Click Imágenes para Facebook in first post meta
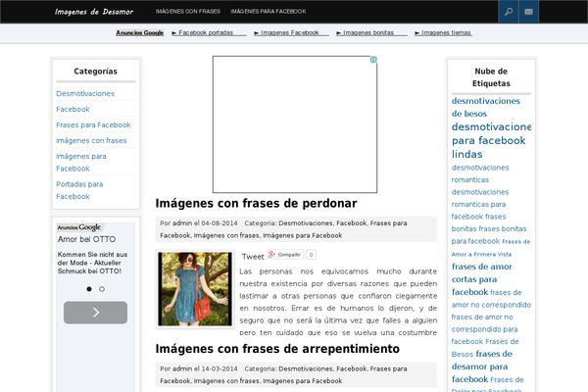Image resolution: width=588 pixels, height=392 pixels. 302,235
